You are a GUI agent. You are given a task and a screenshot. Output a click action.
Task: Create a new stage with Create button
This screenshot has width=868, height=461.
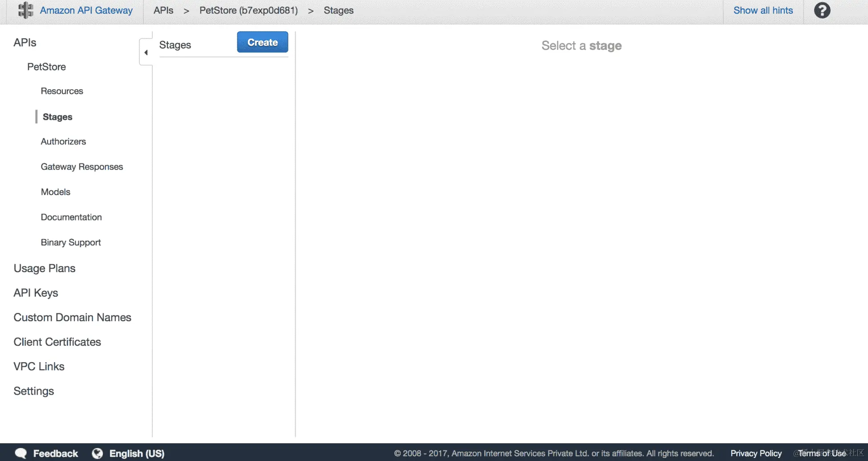pyautogui.click(x=262, y=42)
